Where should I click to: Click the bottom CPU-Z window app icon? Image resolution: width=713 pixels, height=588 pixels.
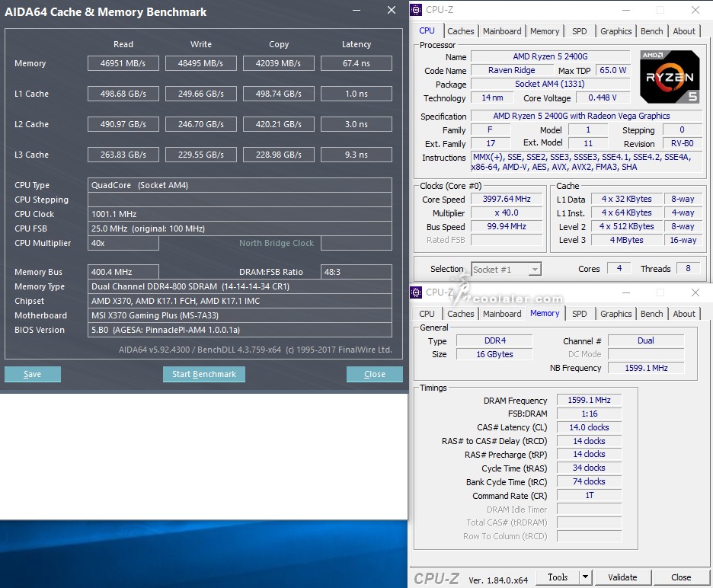[x=416, y=292]
